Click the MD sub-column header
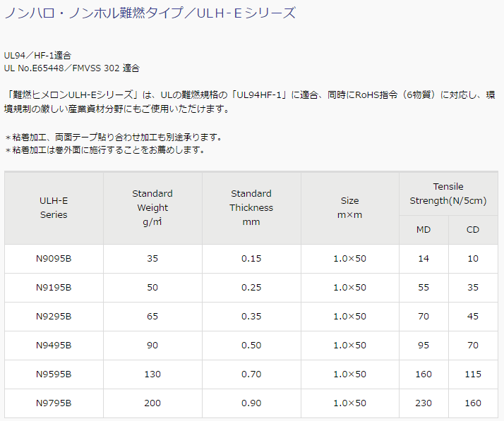Viewport: 504px width, 421px height. [424, 230]
